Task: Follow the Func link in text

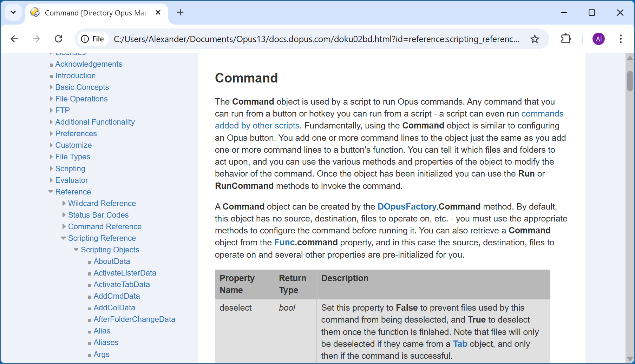Action: (284, 243)
